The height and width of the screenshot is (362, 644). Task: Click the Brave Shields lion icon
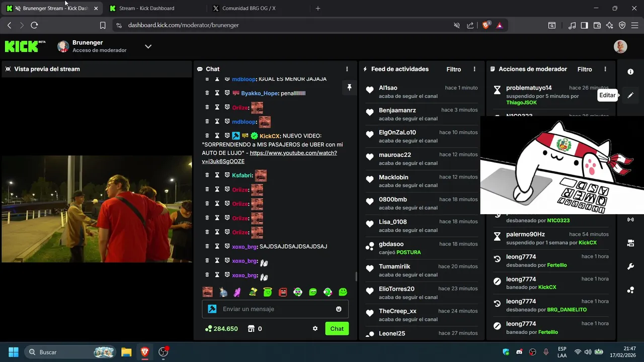click(x=486, y=25)
